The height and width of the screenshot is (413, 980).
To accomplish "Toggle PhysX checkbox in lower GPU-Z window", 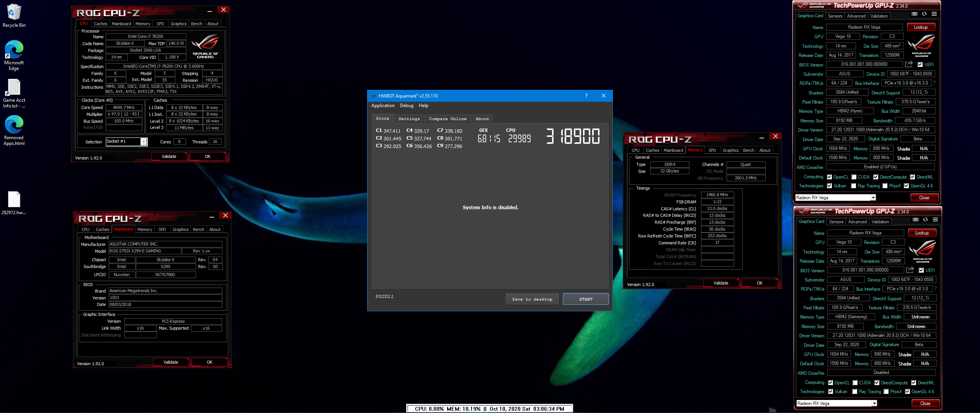I will [886, 392].
